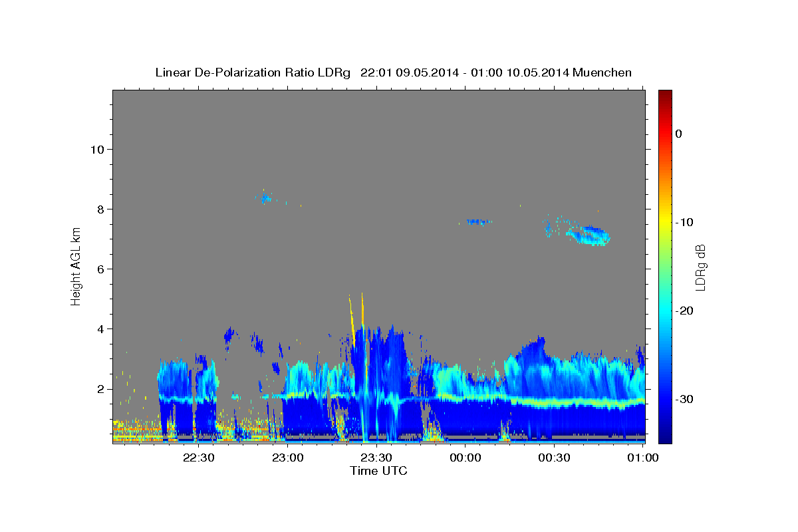Click the small cloud echo at 8.4 km

266,198
